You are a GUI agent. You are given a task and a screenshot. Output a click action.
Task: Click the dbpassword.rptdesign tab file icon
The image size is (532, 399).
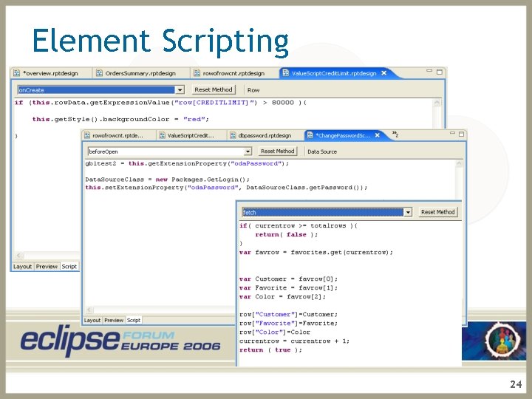pyautogui.click(x=233, y=135)
